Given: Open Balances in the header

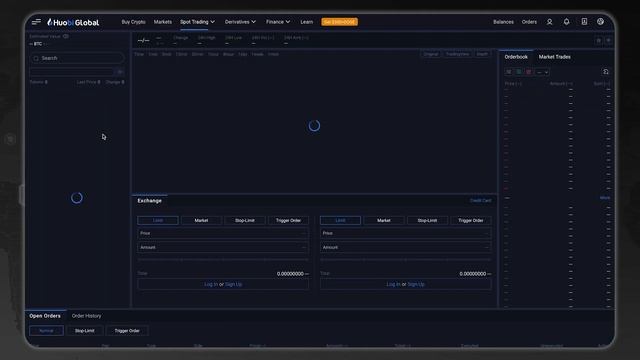Looking at the screenshot, I should (503, 22).
